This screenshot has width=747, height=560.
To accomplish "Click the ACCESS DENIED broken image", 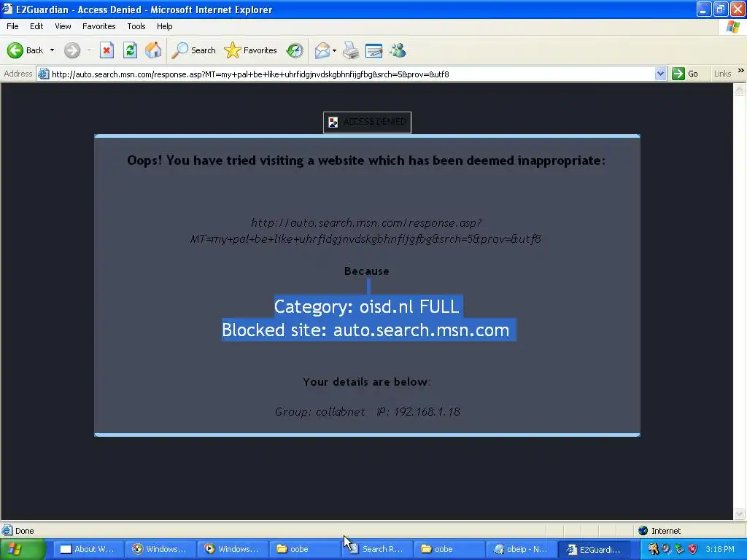I will coord(368,122).
